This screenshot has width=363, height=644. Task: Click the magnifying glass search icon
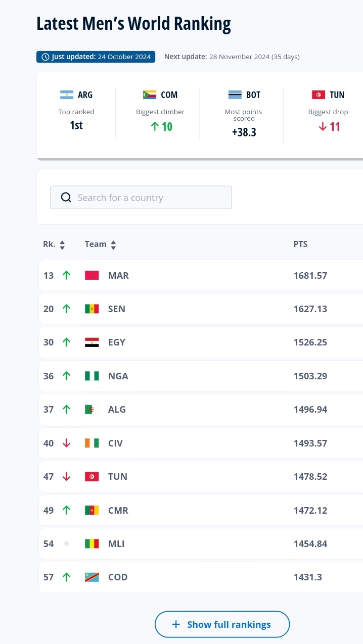point(66,197)
